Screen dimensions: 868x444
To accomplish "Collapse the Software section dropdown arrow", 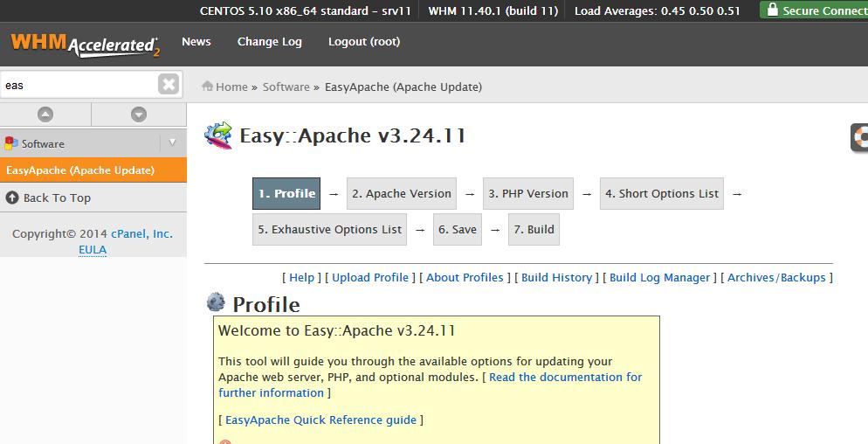I will [x=172, y=142].
